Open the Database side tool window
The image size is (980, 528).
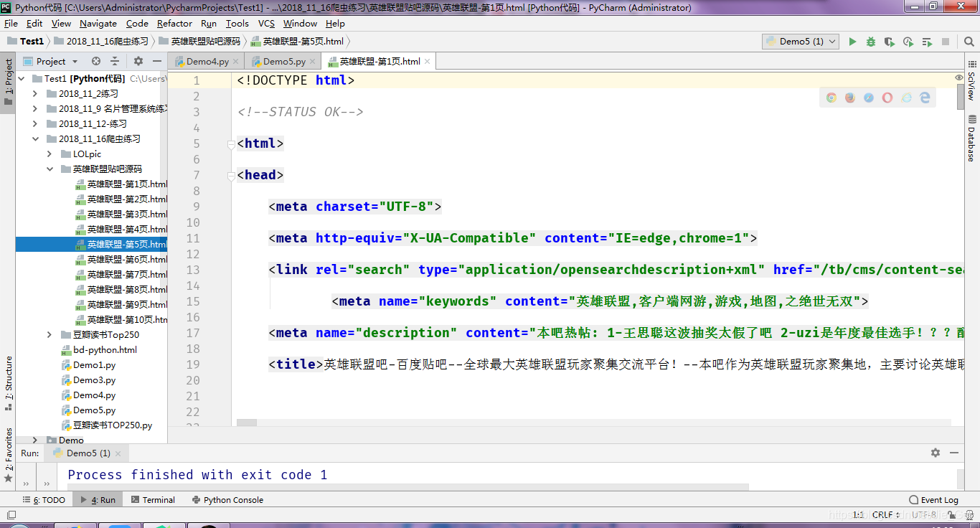pyautogui.click(x=972, y=138)
